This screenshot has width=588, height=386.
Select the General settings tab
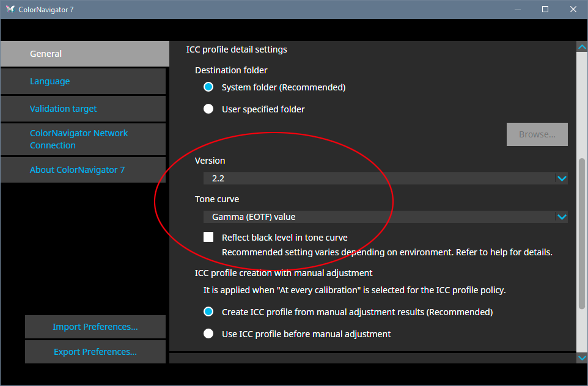click(84, 54)
